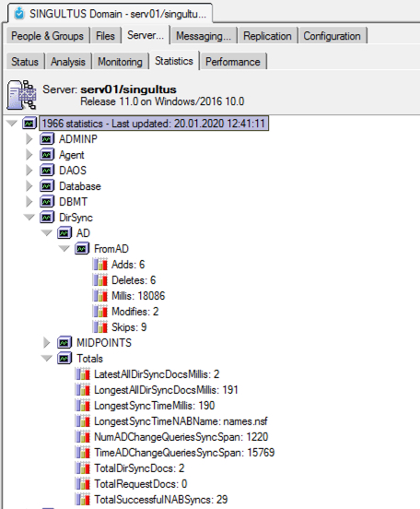Select the 'Skips: 9' statistic
The width and height of the screenshot is (420, 509).
[x=129, y=327]
